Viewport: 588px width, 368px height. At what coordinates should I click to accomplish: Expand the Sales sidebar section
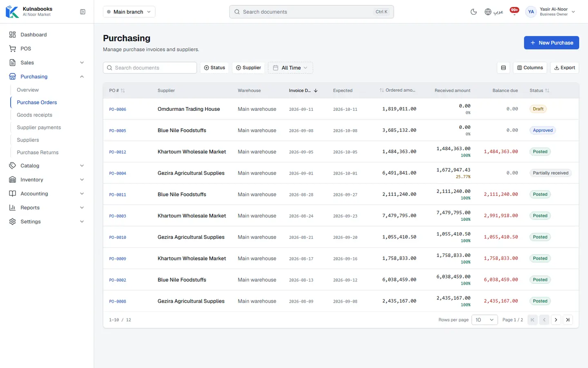[x=47, y=63]
